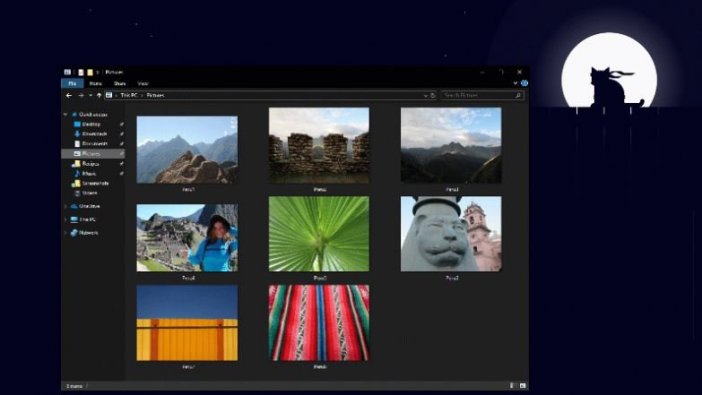Open the Customize Quick Access Toolbar dropdown

tap(98, 72)
